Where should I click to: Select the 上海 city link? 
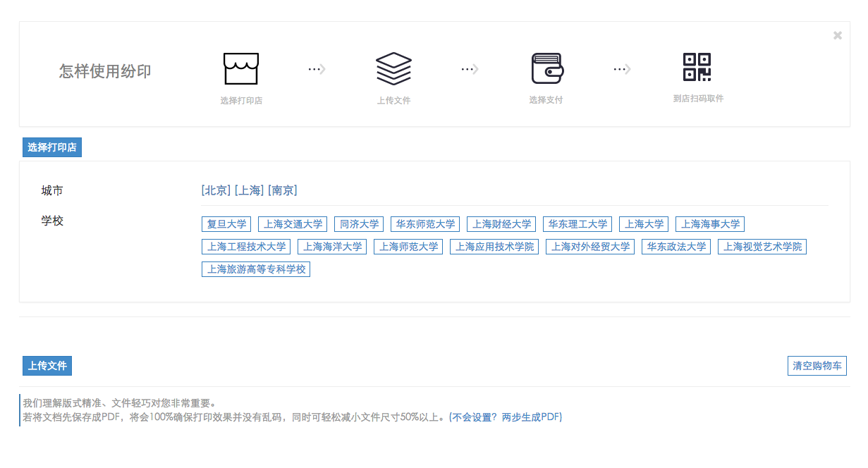[x=249, y=190]
